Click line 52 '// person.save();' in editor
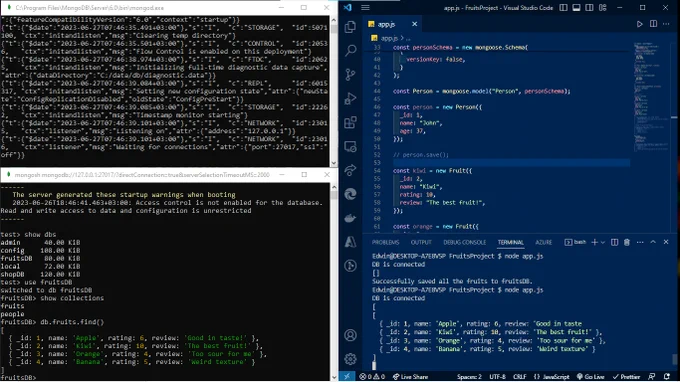680x382 pixels. coord(421,155)
